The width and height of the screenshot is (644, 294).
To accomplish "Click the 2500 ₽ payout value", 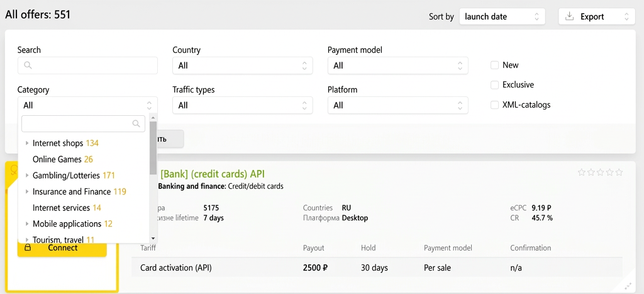I will click(316, 268).
